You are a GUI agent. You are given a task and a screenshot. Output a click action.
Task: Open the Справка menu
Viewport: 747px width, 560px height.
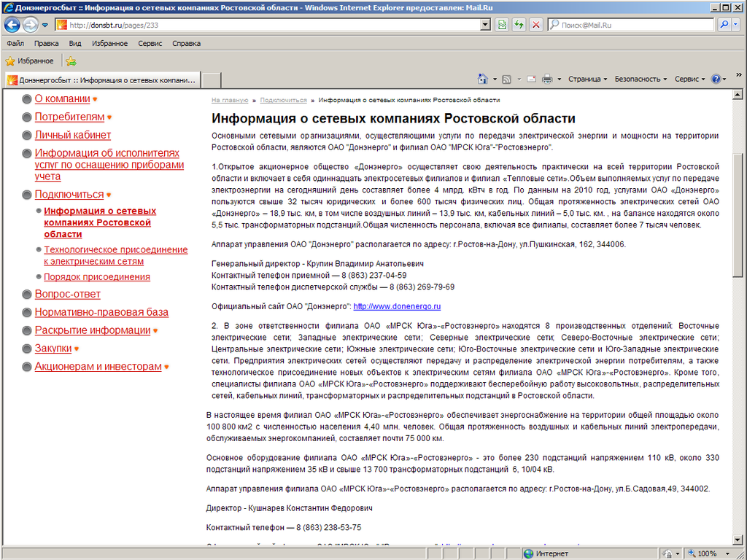[186, 43]
